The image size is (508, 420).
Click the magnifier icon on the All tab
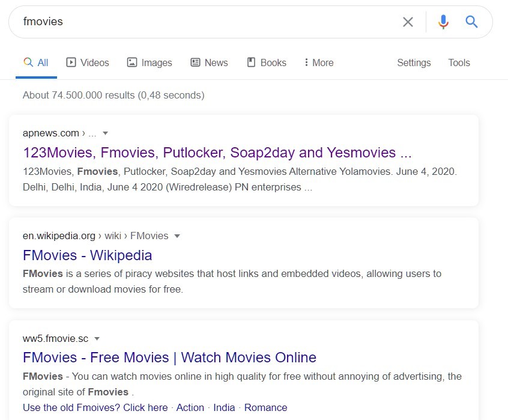coord(28,62)
